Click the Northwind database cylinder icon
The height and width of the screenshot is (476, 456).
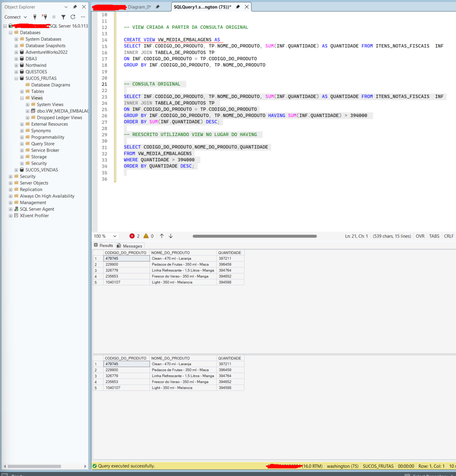[x=22, y=65]
